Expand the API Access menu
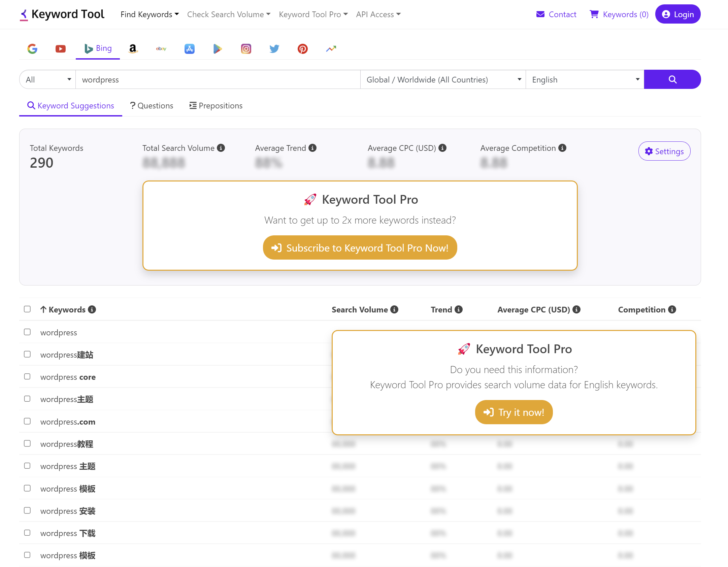 click(x=378, y=14)
